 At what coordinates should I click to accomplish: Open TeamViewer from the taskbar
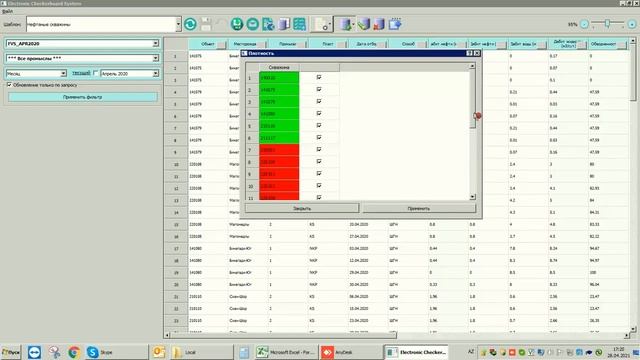click(x=34, y=352)
